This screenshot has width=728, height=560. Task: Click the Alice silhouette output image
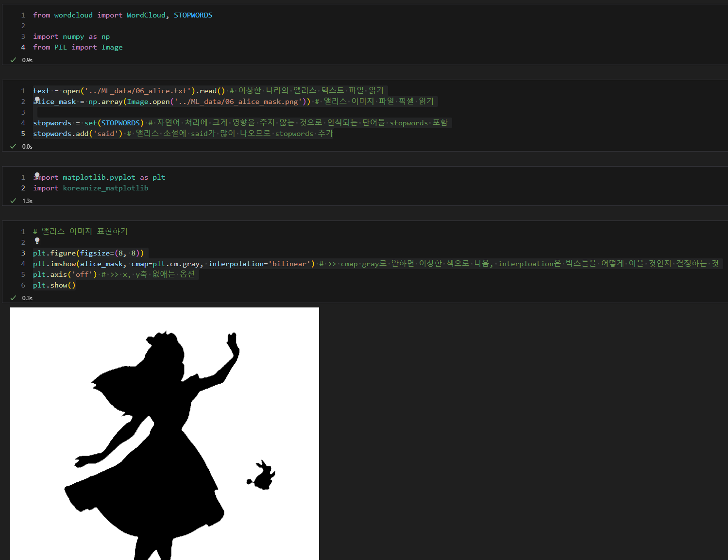165,434
